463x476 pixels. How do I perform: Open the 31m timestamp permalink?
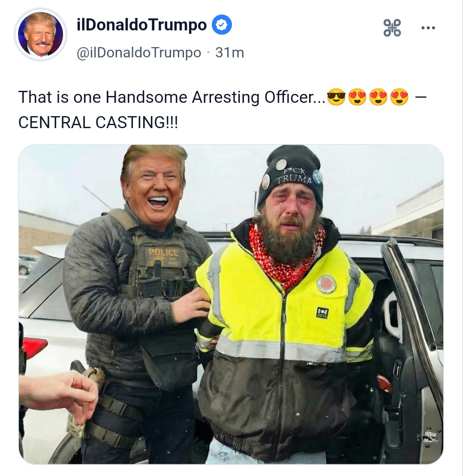[230, 53]
